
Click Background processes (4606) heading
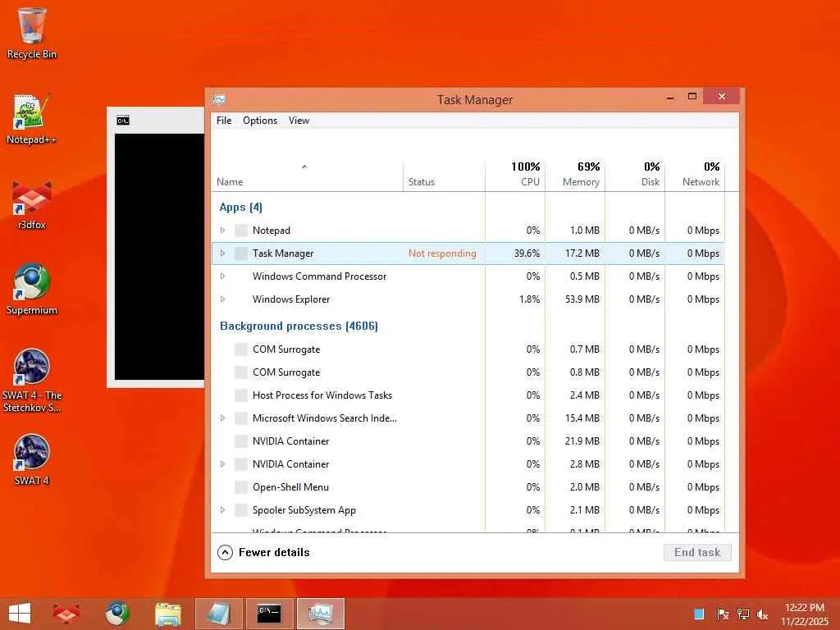(299, 326)
